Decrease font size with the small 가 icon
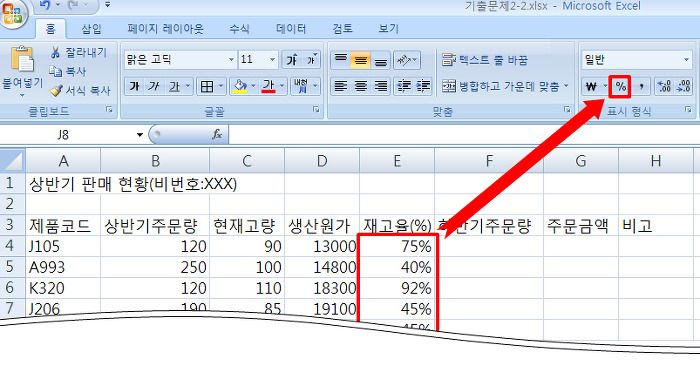Image resolution: width=700 pixels, height=386 pixels. pyautogui.click(x=311, y=59)
